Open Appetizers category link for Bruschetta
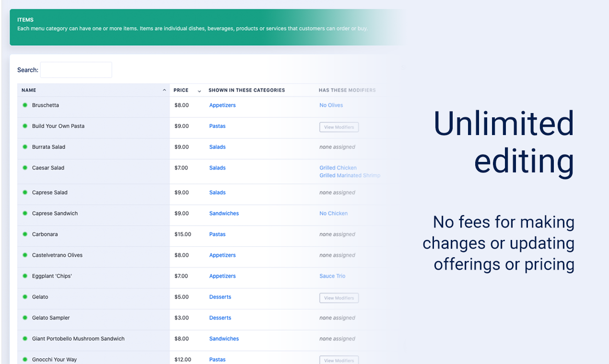Viewport: 609px width, 364px height. [223, 105]
